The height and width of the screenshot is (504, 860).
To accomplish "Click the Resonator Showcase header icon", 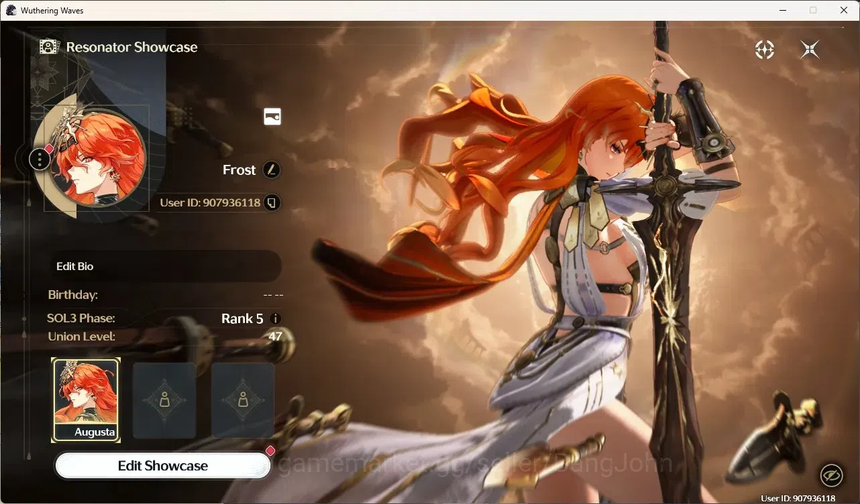I will (x=50, y=47).
